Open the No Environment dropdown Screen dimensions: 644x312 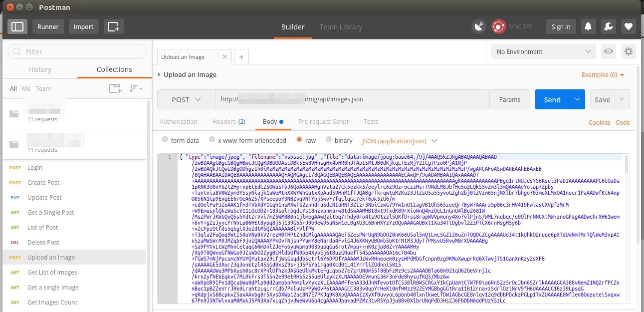[x=544, y=51]
